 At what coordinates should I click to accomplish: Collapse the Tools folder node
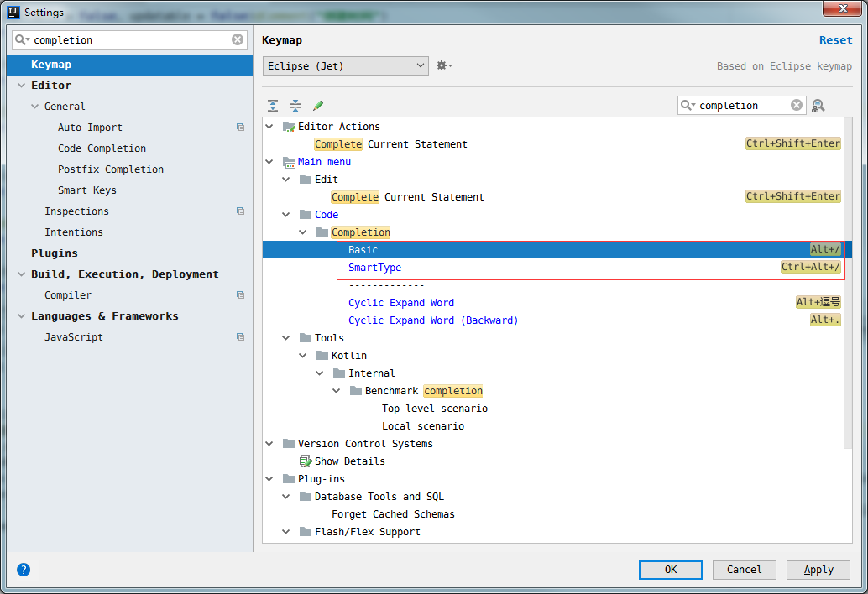tap(286, 338)
